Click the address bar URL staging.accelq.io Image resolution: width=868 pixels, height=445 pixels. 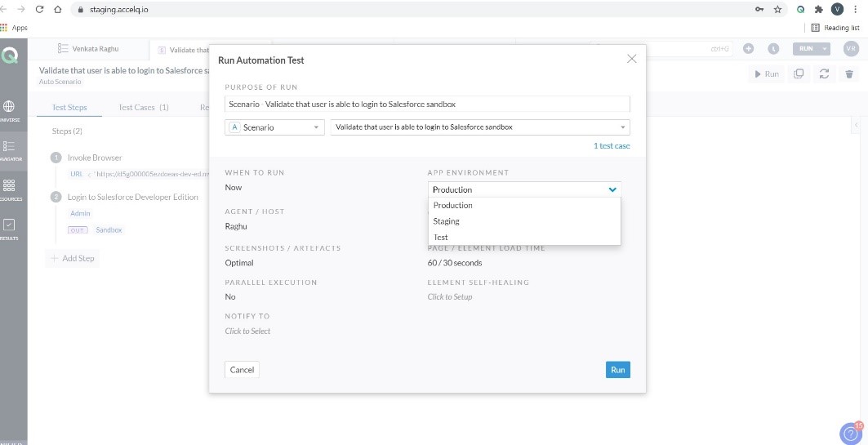[x=118, y=10]
